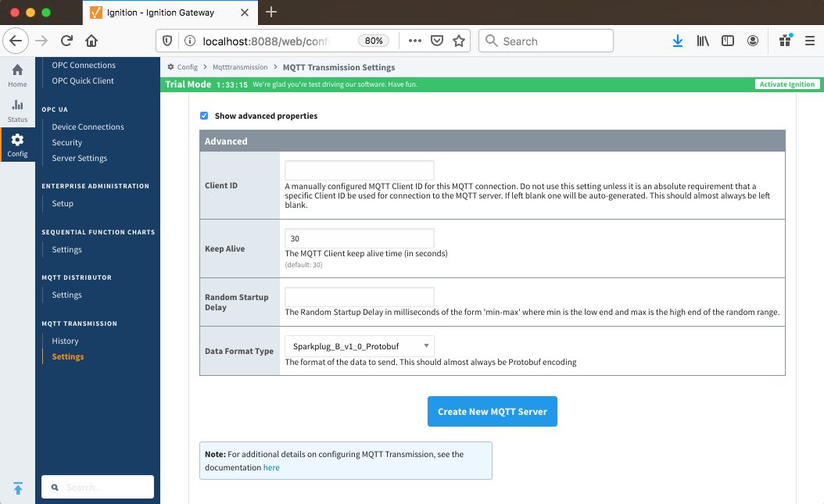This screenshot has width=824, height=504.
Task: Open the downloads arrow panel
Action: pyautogui.click(x=678, y=41)
